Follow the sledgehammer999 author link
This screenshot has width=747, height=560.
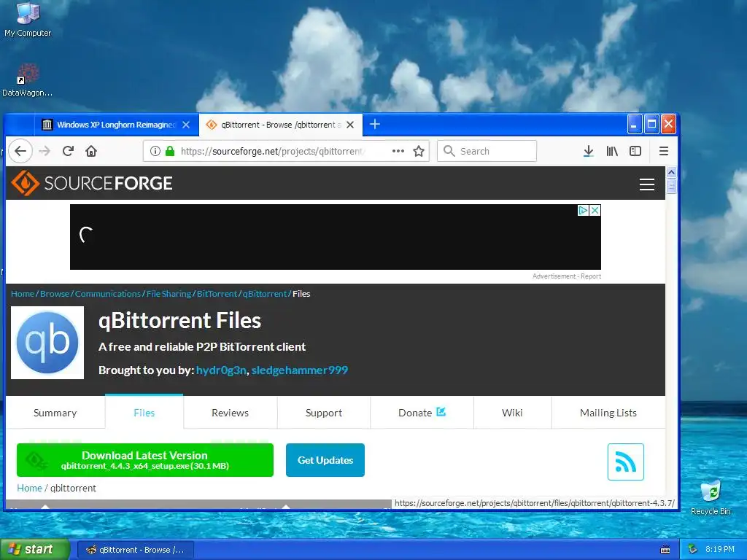click(299, 370)
